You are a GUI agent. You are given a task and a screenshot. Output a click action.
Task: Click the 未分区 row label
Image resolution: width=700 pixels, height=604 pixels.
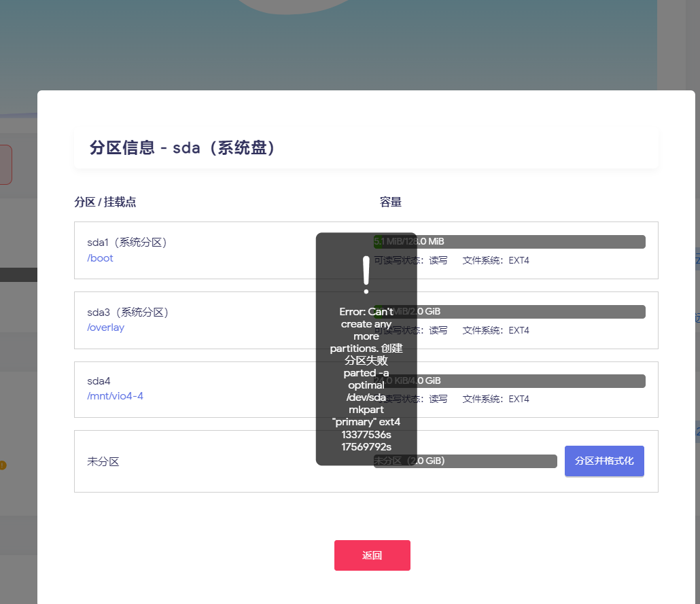point(103,462)
